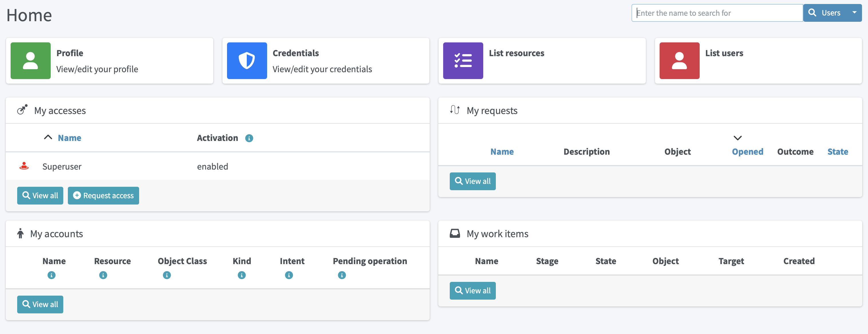Click info icon under Object Class column
Screen dimensions: 868x334
point(166,275)
